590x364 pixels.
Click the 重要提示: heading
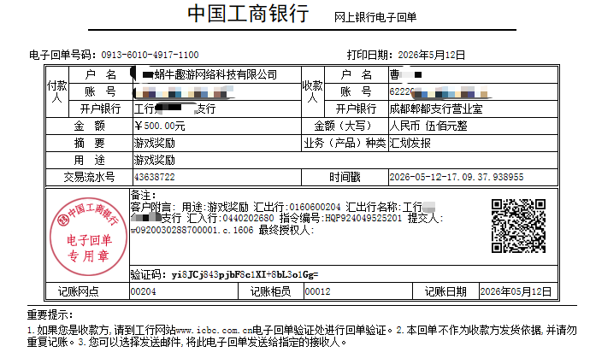tap(50, 314)
